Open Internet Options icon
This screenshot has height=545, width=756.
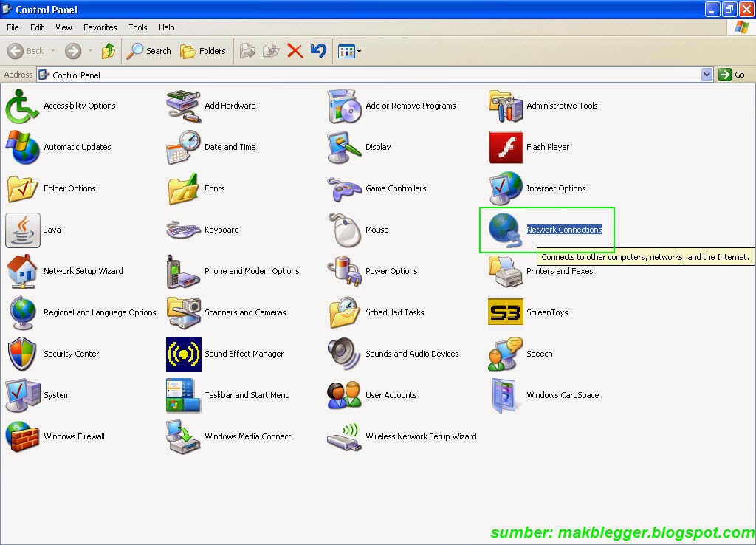[505, 188]
